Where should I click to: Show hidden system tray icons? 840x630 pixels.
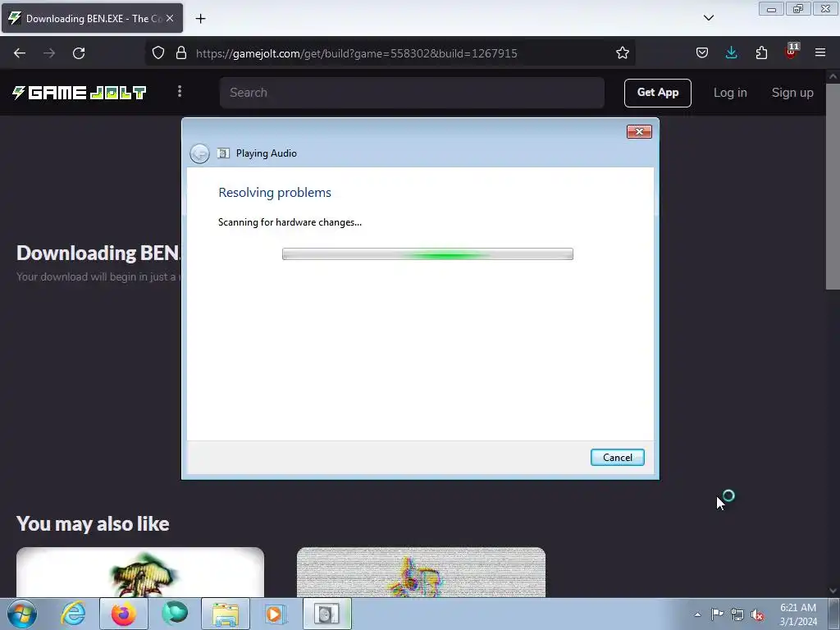pyautogui.click(x=697, y=614)
